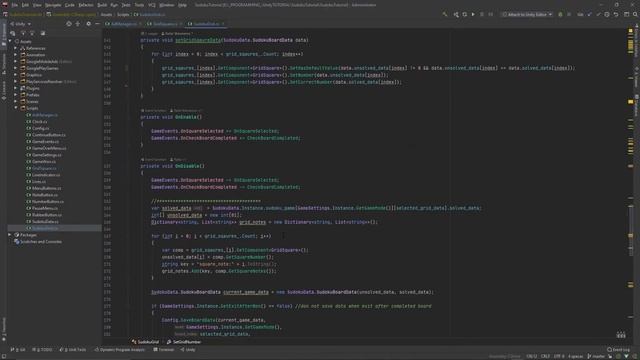
Task: Expand the Animation folder arrow
Action: tap(16, 55)
